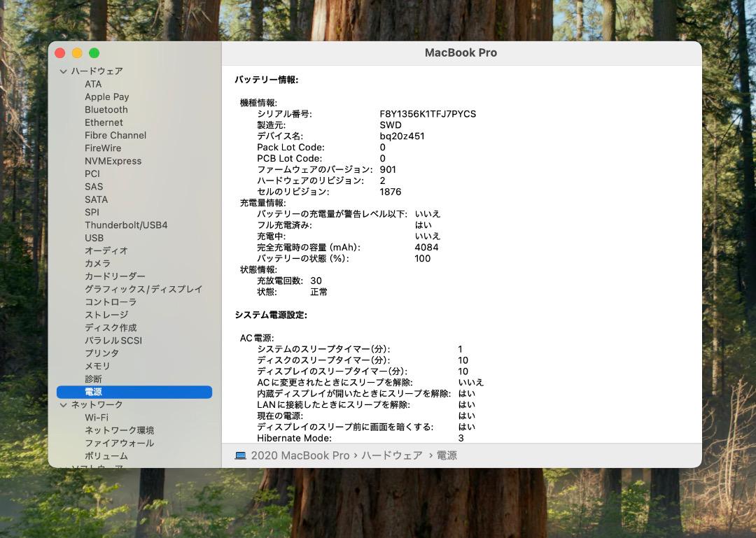Select Fibre Channel in the sidebar

point(115,136)
